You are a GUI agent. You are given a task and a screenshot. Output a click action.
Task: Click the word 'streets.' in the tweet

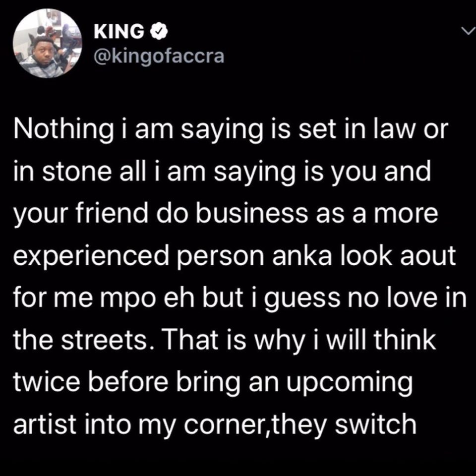tap(105, 340)
